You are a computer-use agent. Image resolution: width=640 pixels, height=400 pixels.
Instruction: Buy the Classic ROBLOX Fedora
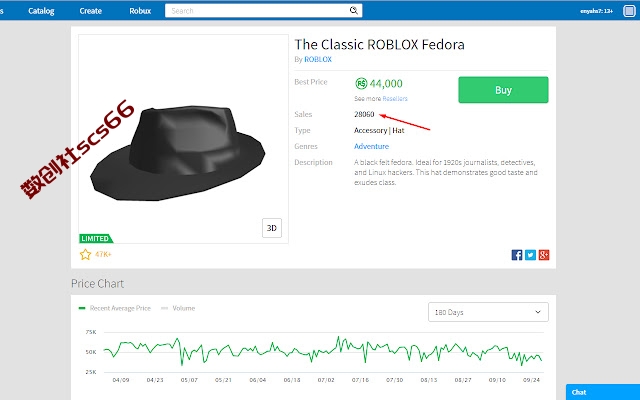point(503,90)
